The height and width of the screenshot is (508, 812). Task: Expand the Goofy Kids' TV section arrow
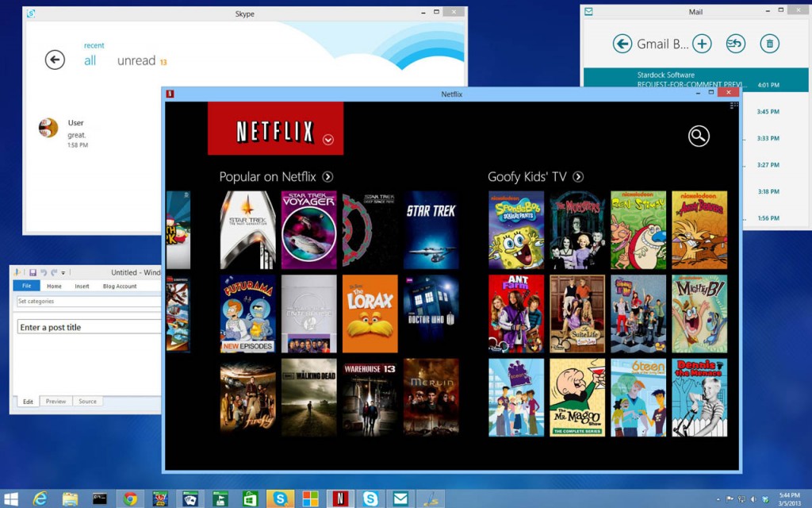[x=578, y=177]
